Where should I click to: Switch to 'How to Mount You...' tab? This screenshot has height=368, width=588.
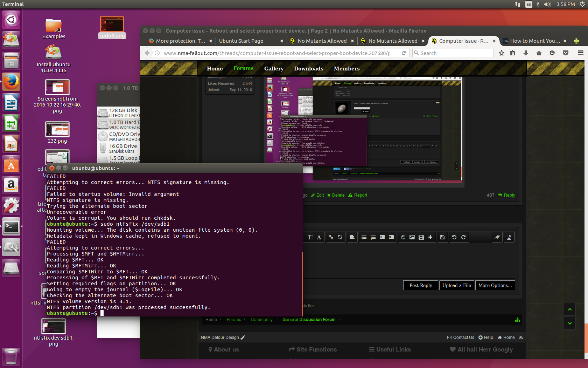[534, 41]
